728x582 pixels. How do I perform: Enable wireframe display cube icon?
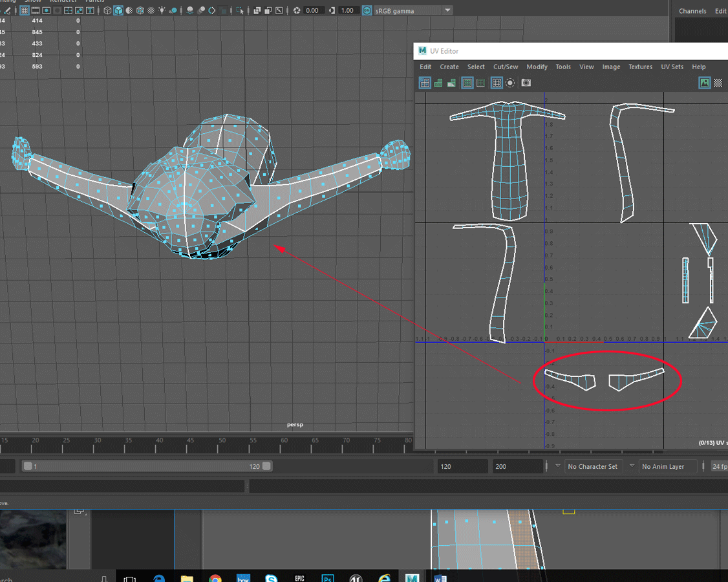click(107, 10)
